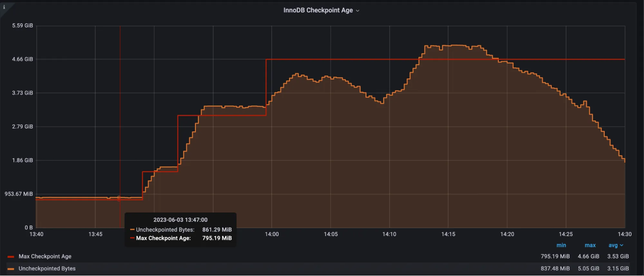The height and width of the screenshot is (276, 644).
Task: Click the Uncheckpointed Bytes 861.29 MiB tooltip value
Action: (x=217, y=230)
